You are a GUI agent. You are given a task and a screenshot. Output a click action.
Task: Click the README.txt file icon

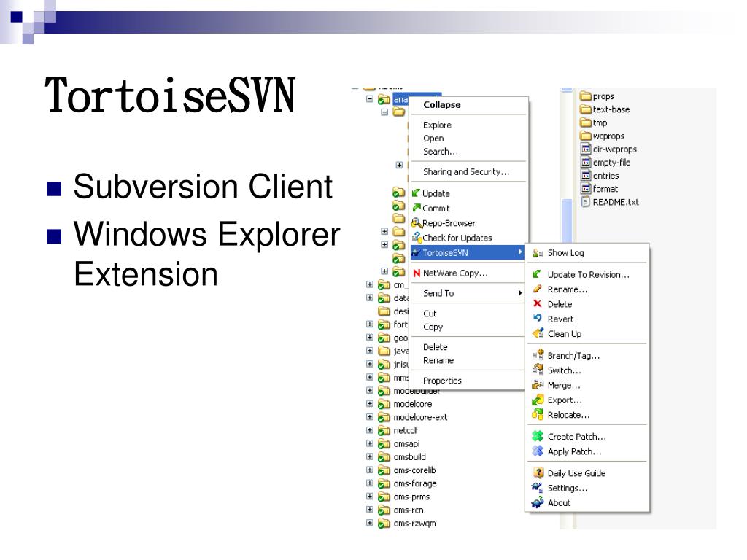point(586,202)
